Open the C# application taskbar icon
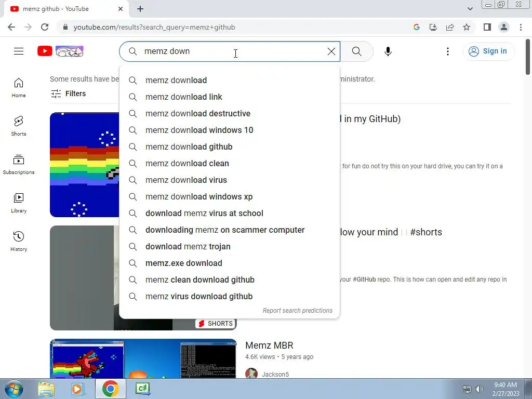 (x=143, y=389)
